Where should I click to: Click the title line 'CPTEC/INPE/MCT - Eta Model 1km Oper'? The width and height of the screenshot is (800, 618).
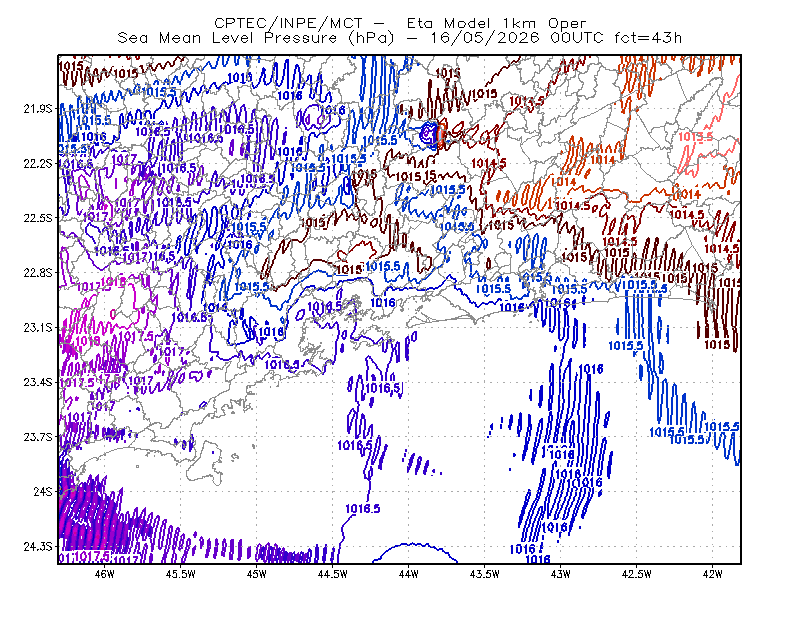400,23
